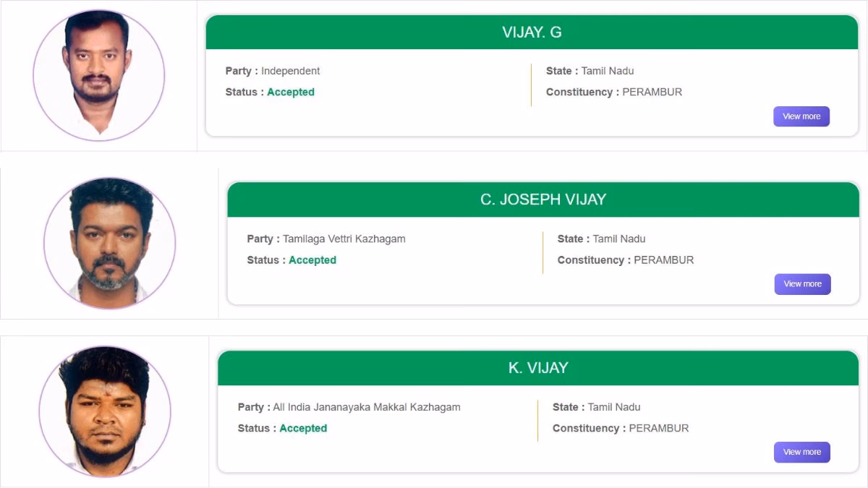Select Accepted status for C. JOSEPH VIJAY

tap(312, 260)
